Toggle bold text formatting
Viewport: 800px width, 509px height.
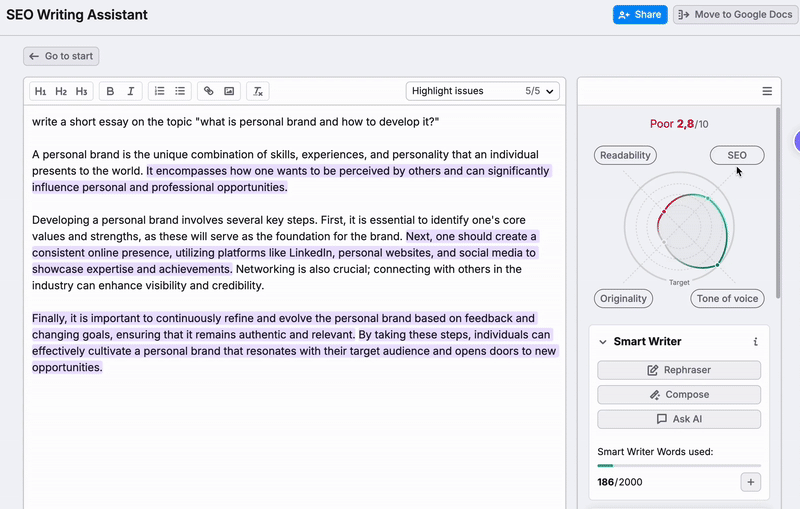(x=110, y=91)
